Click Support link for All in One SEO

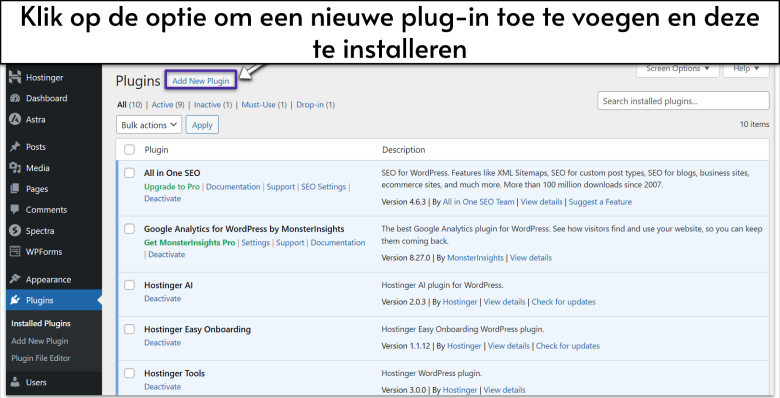coord(281,187)
